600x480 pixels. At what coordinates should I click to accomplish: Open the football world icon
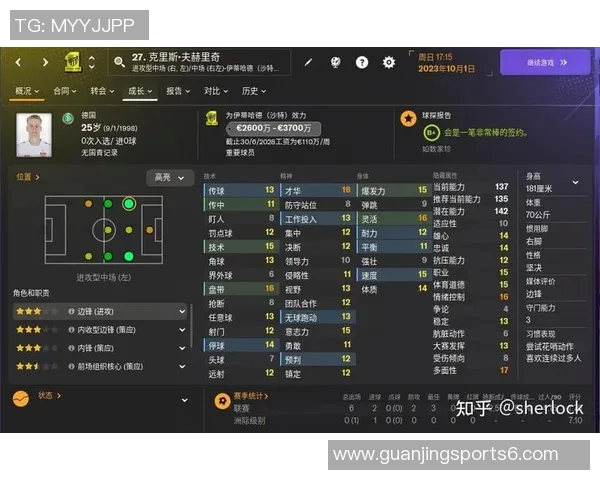[x=336, y=62]
